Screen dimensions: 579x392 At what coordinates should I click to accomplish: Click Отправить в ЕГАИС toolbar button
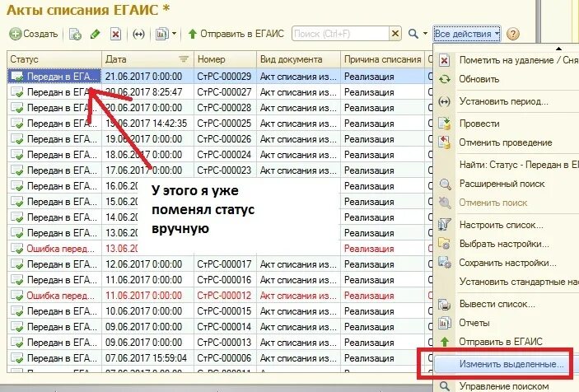point(236,34)
